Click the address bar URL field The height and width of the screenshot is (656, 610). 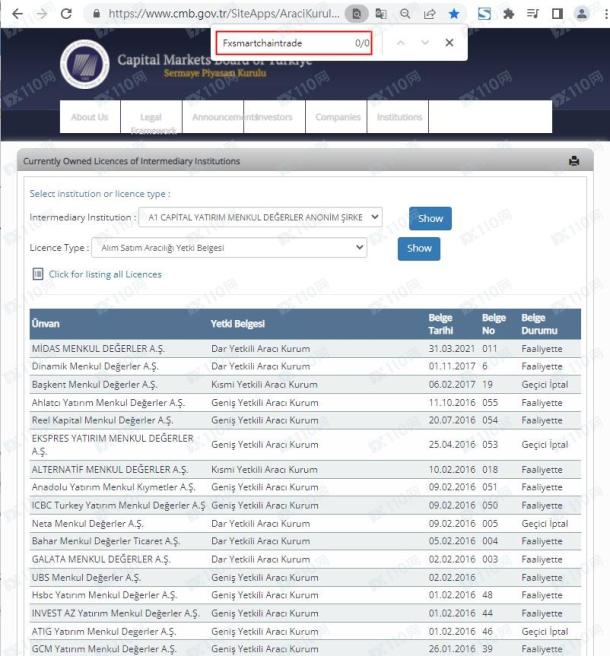click(224, 14)
